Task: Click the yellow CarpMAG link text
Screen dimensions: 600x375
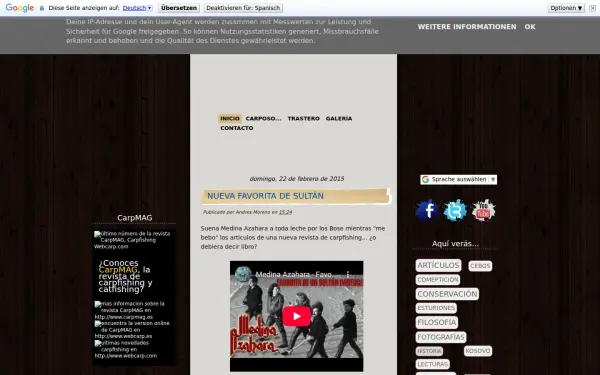Action: point(117,270)
